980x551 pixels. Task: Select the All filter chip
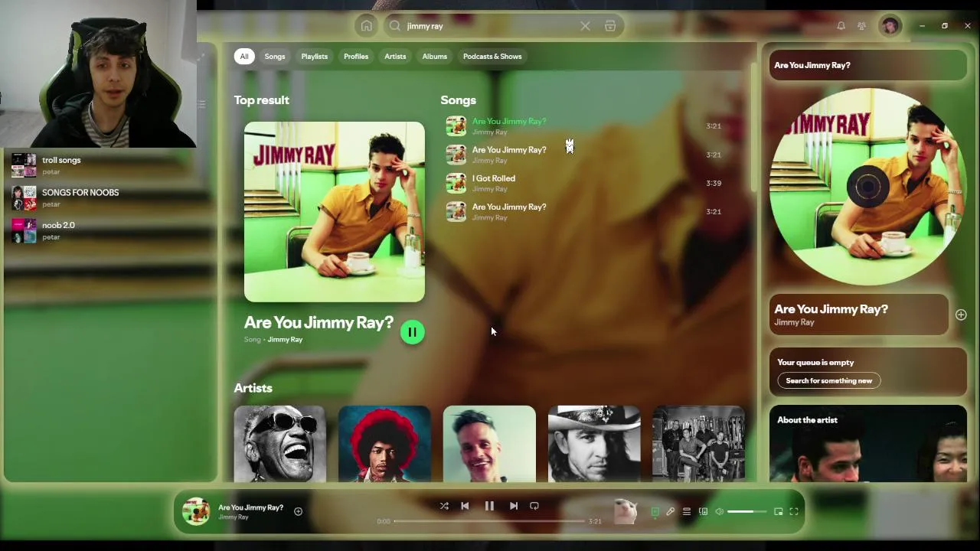[244, 56]
